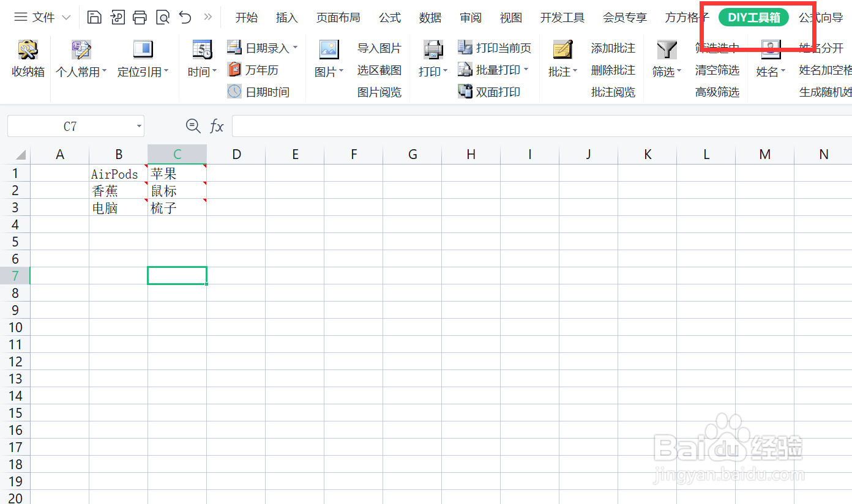The width and height of the screenshot is (852, 504).
Task: Switch to 开发工具 tab
Action: tap(562, 18)
